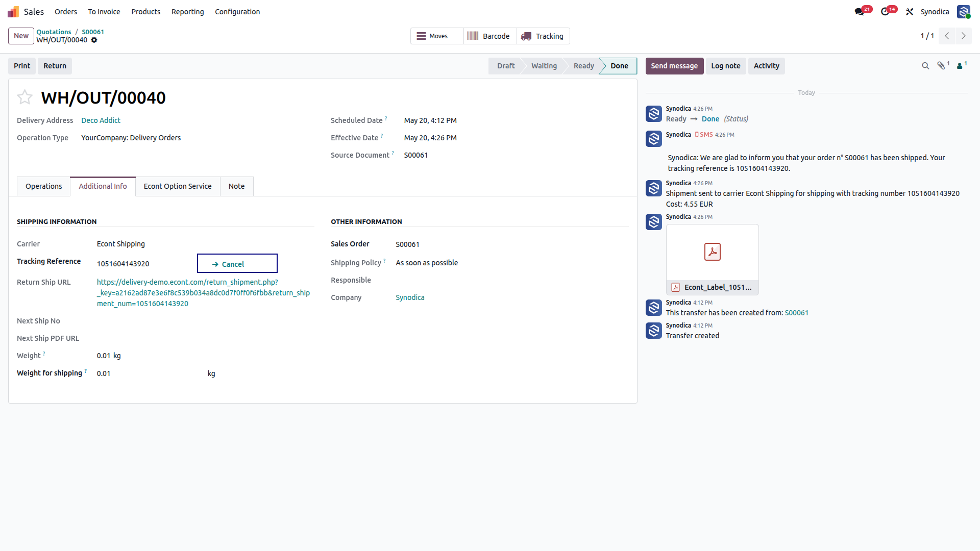The width and height of the screenshot is (980, 551).
Task: Click the Source Document help question mark
Action: tap(393, 153)
